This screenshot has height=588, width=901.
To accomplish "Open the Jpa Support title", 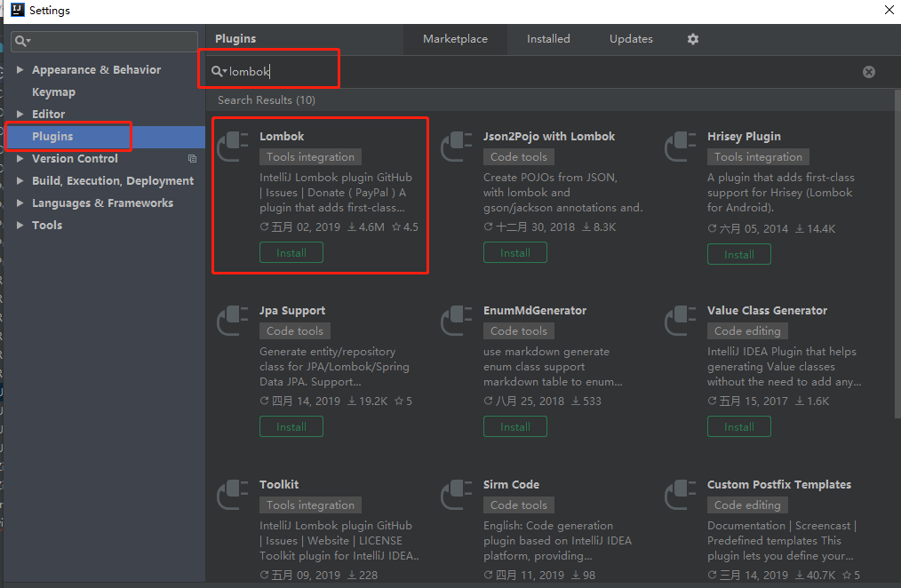I will 292,310.
